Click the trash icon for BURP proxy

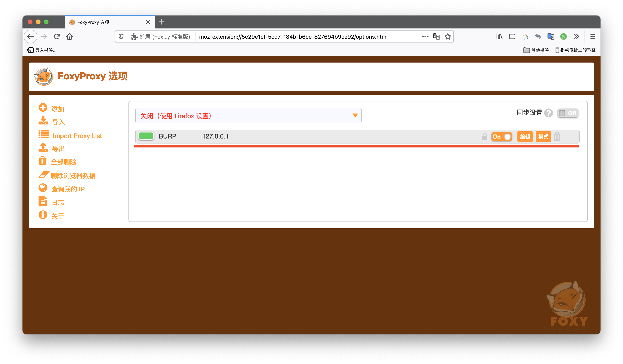coord(557,136)
